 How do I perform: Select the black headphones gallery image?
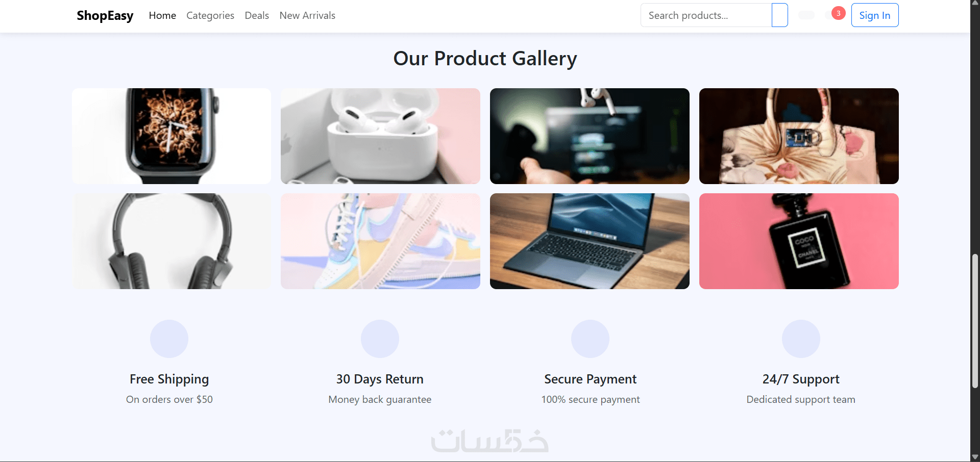coord(171,241)
